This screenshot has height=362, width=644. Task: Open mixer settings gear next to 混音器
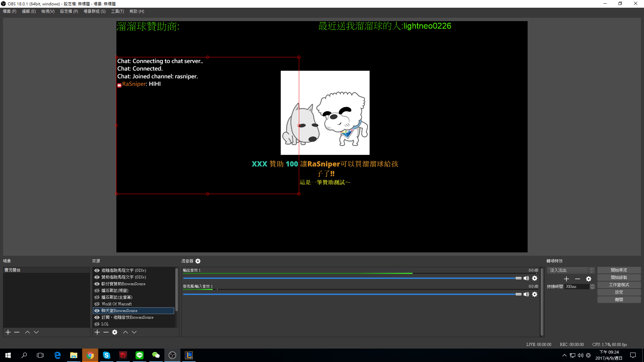[198, 261]
